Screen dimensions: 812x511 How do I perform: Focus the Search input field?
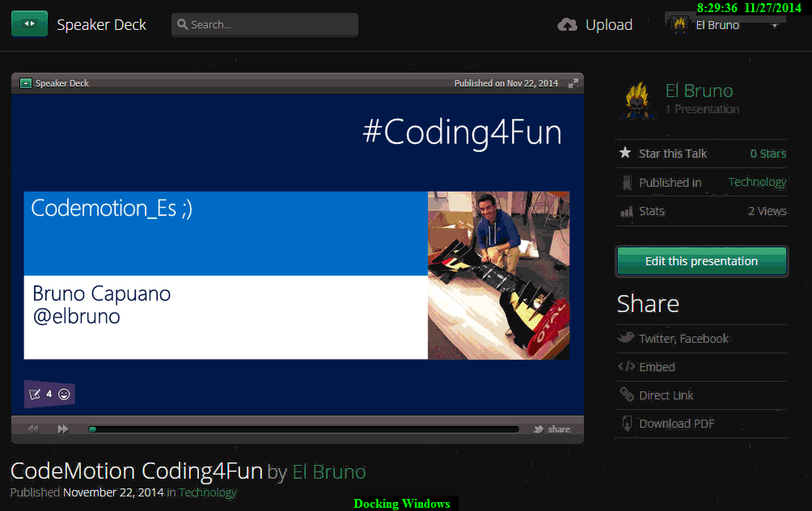(x=264, y=25)
